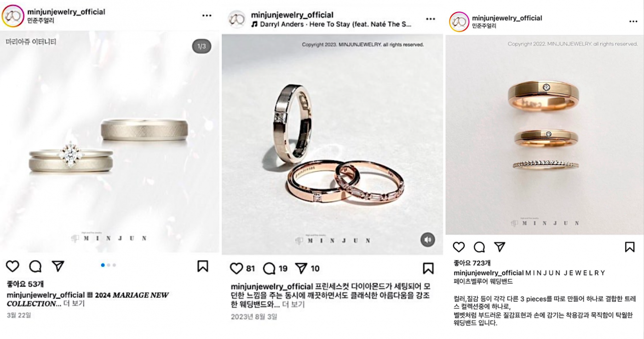This screenshot has width=644, height=339.
Task: Open the 19 comments on middle post
Action: [269, 269]
